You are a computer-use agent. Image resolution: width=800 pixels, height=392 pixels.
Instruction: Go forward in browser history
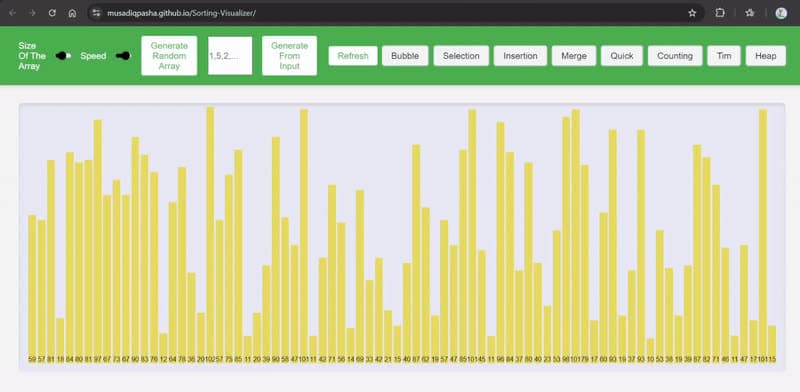[32, 13]
